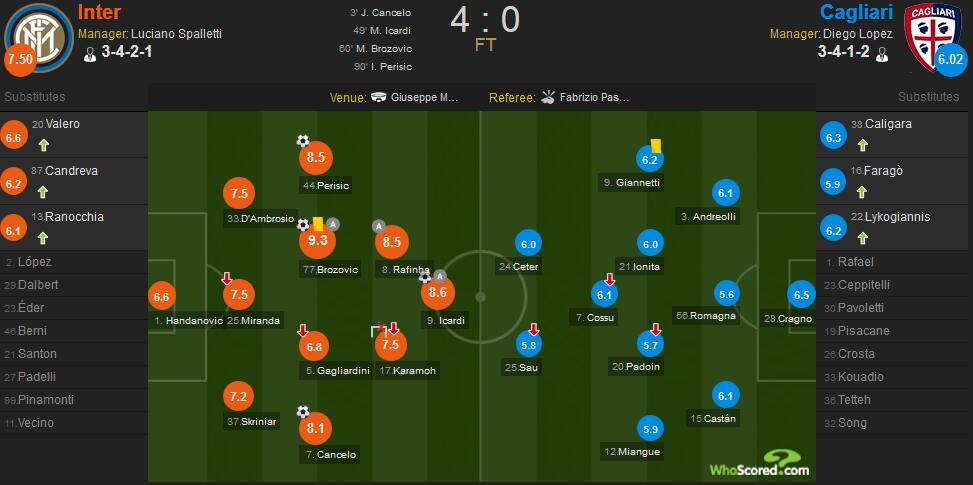Screen dimensions: 973x485
Task: Click the Inter club crest logo
Action: point(38,37)
